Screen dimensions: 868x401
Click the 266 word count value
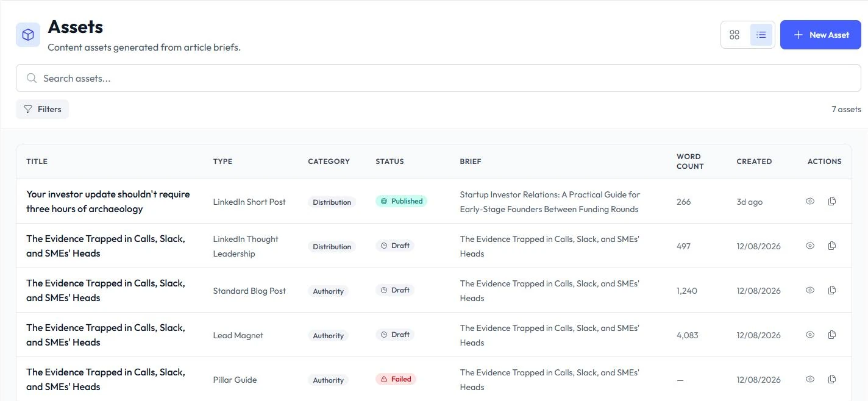click(x=683, y=202)
